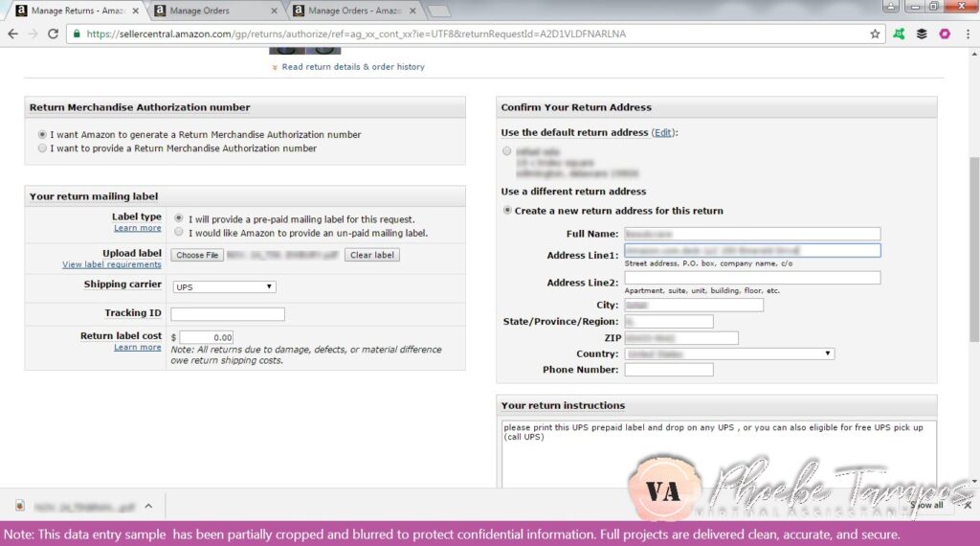
Task: Click the scrollbar up arrow
Action: (x=973, y=55)
